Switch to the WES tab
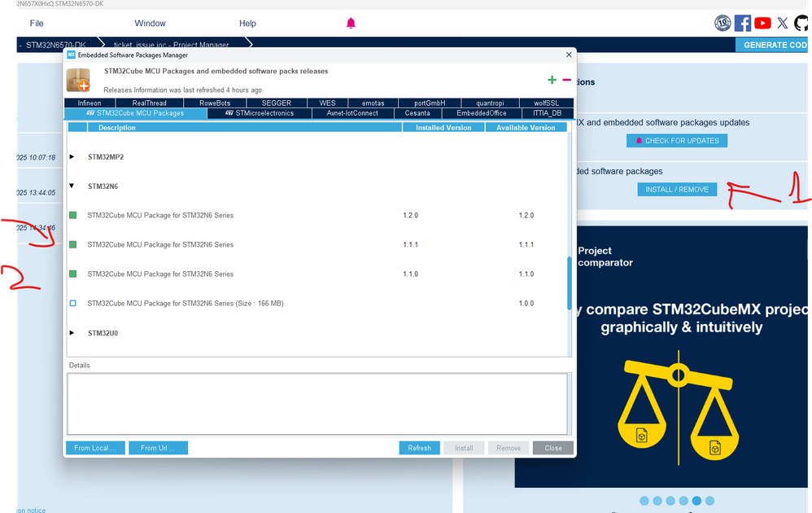 pyautogui.click(x=327, y=103)
